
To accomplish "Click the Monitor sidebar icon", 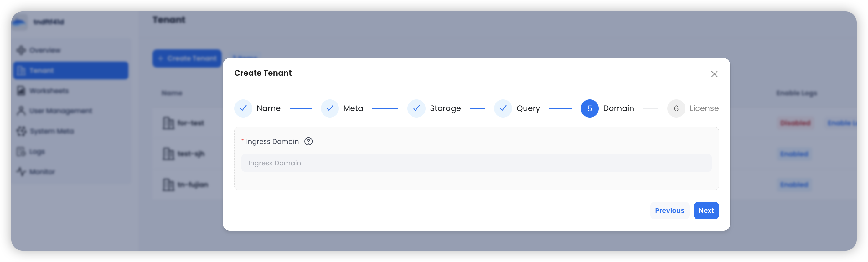I will [21, 172].
